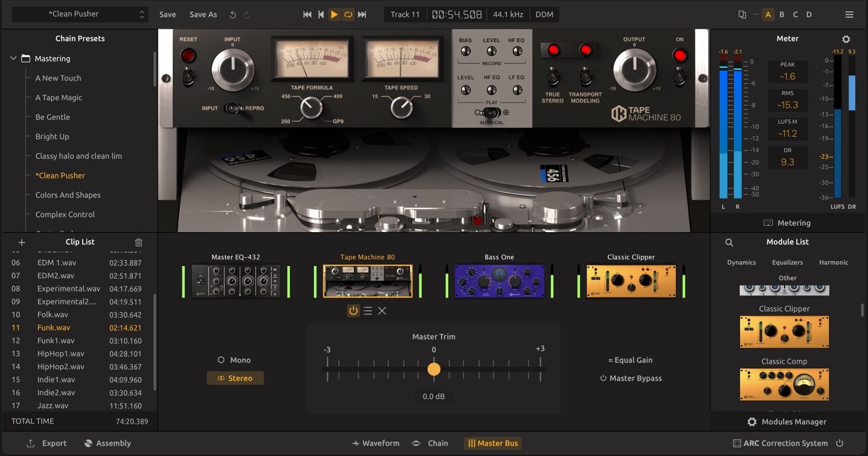Search modules with the magnifier icon

click(729, 243)
